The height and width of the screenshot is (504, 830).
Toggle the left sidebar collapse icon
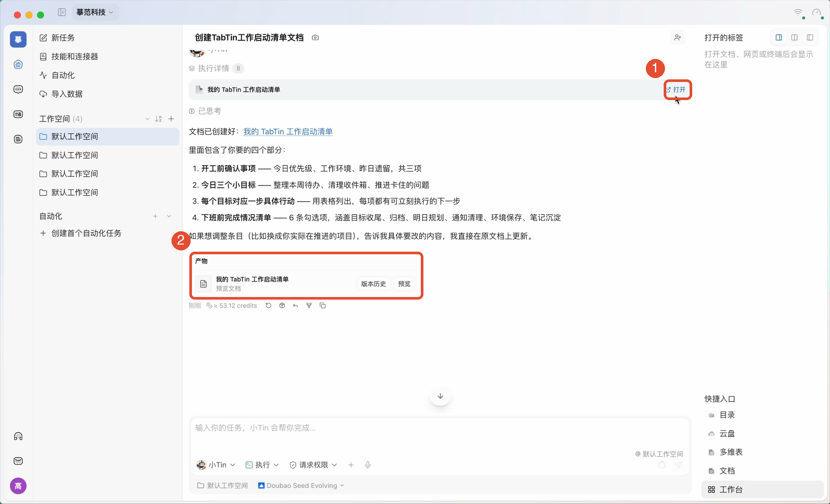pyautogui.click(x=62, y=12)
